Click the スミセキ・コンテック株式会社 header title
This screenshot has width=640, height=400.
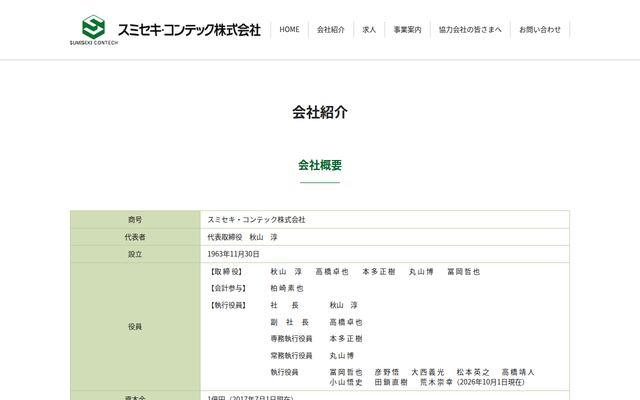pyautogui.click(x=189, y=30)
